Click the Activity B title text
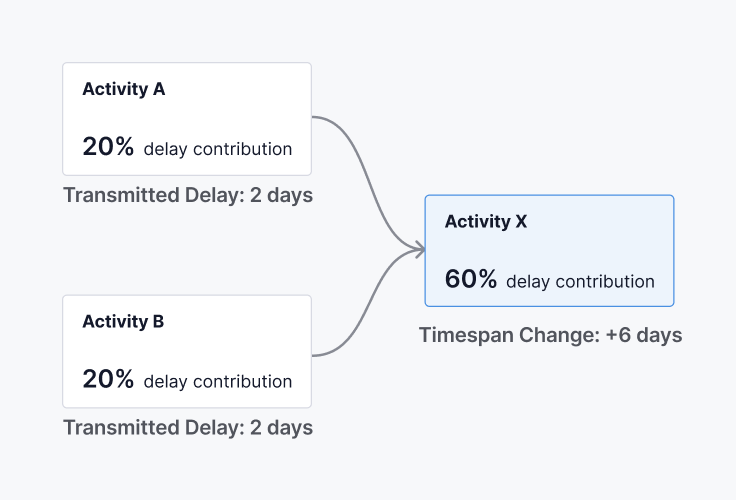Screen dimensions: 736x500 [123, 321]
